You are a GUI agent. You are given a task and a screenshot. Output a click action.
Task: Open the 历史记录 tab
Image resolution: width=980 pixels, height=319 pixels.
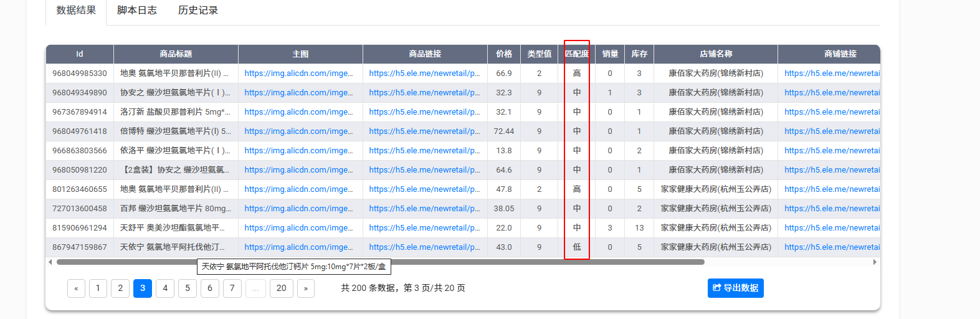click(x=198, y=11)
